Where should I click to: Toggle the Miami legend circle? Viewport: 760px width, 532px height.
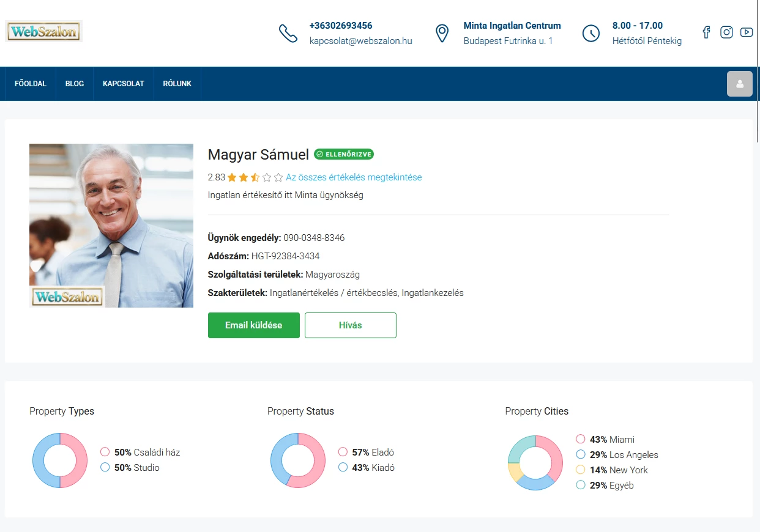click(581, 440)
